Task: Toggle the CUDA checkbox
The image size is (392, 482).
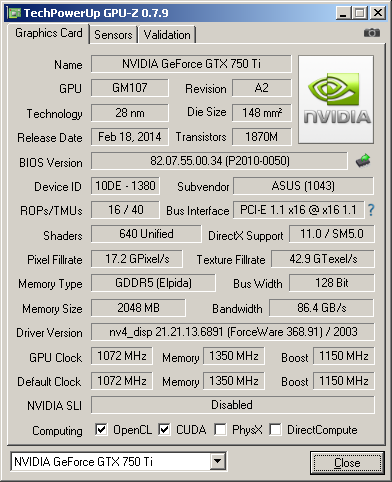Action: (164, 429)
